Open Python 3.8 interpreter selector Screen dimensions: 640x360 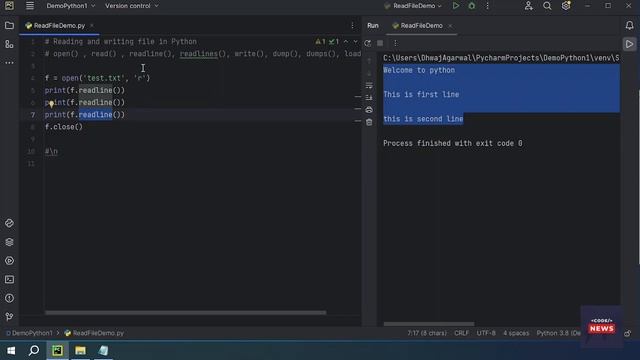click(558, 333)
